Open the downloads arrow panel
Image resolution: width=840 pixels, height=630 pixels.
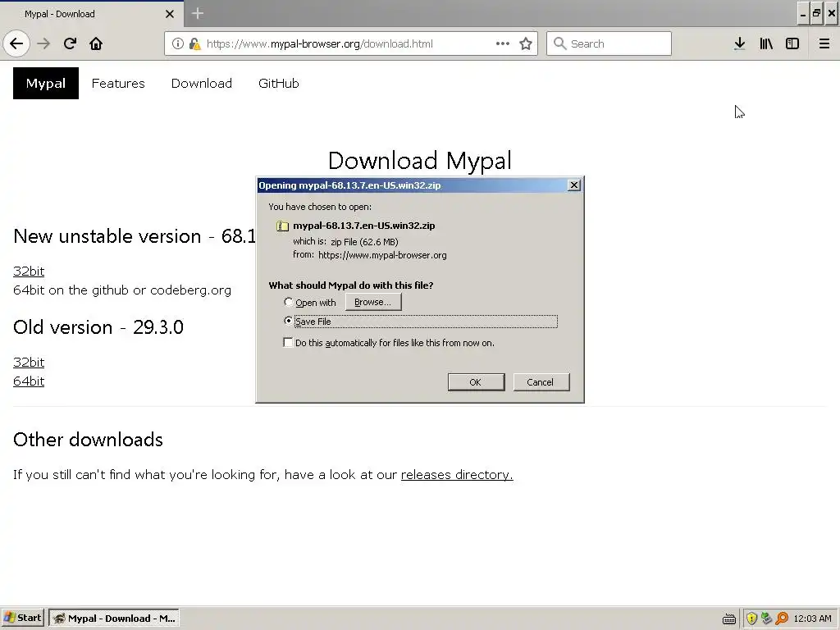point(739,43)
